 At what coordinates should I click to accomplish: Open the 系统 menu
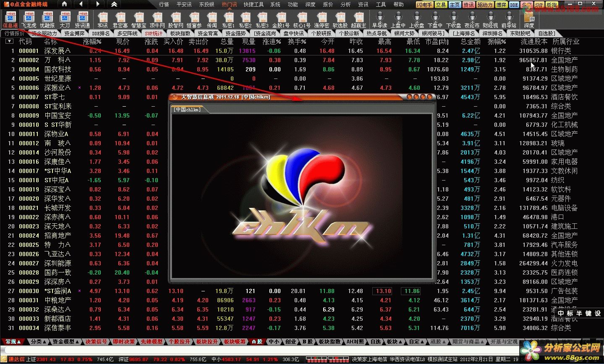[x=275, y=4]
